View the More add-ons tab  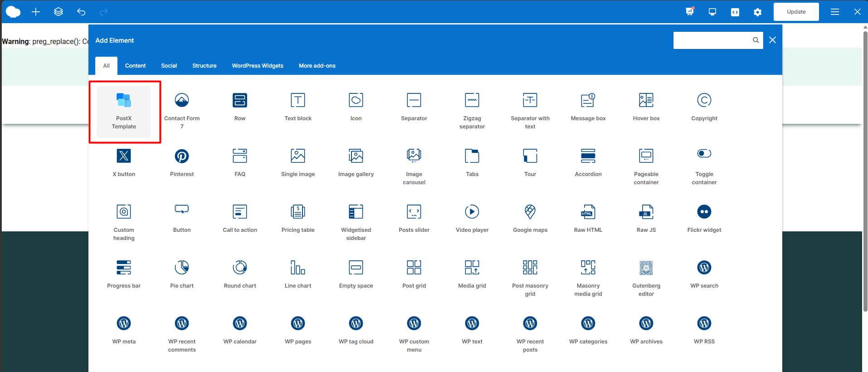pyautogui.click(x=317, y=66)
